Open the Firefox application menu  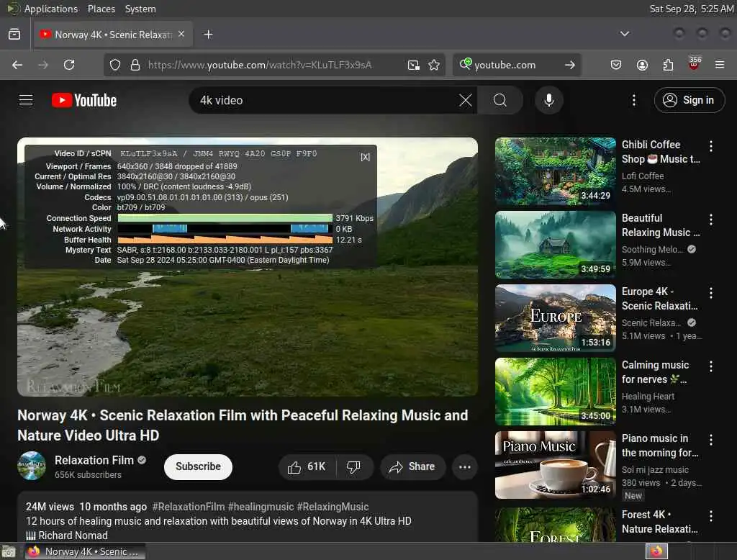[720, 65]
